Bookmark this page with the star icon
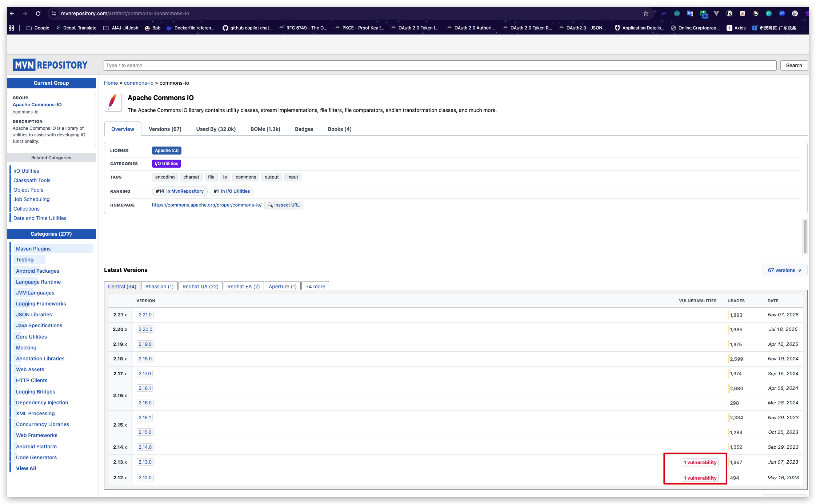The image size is (816, 504). coord(646,13)
